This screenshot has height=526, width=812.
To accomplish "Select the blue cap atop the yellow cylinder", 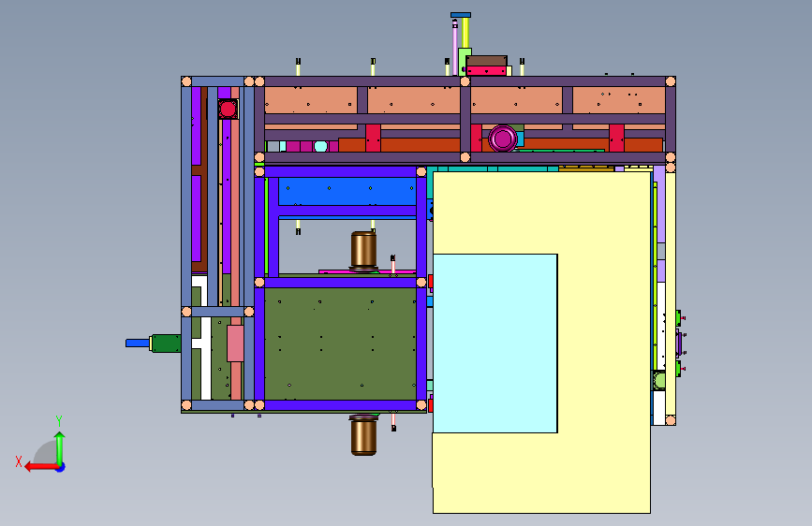I will [x=461, y=15].
